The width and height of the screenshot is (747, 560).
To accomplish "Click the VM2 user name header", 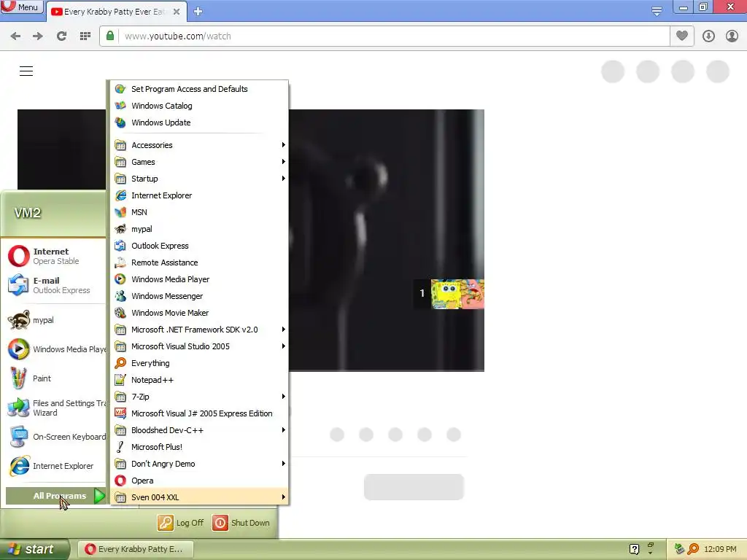I will (x=27, y=213).
